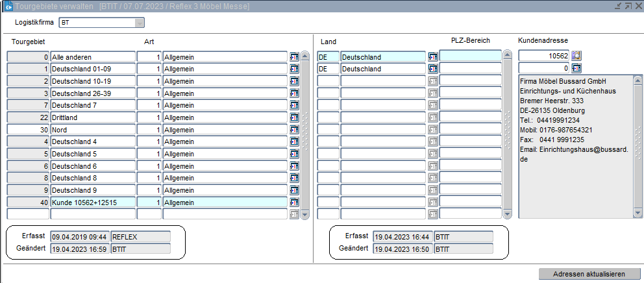The width and height of the screenshot is (644, 283).
Task: Click 'Adressen aktualisieren' button
Action: pos(589,274)
